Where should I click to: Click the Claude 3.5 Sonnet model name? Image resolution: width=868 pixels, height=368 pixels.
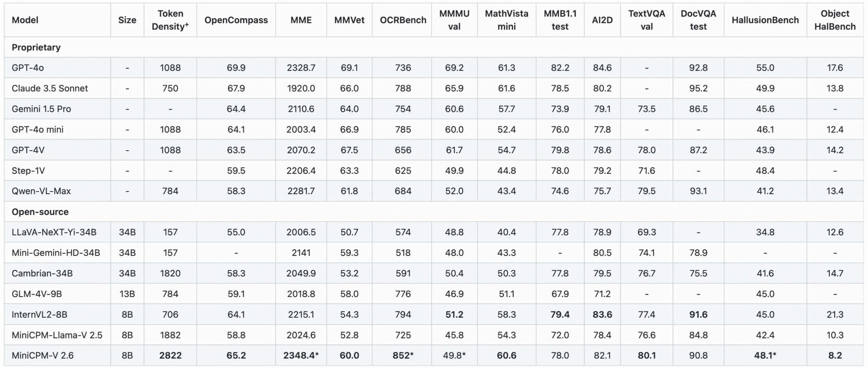pyautogui.click(x=50, y=88)
